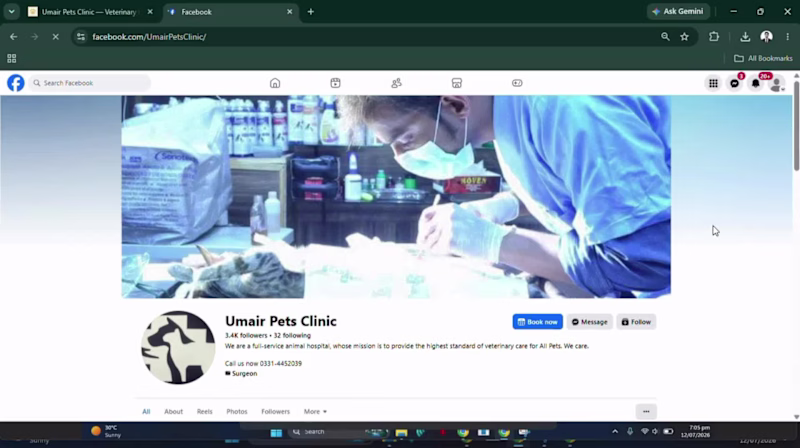Open the site information icon in address bar
This screenshot has height=448, width=800.
tap(81, 37)
